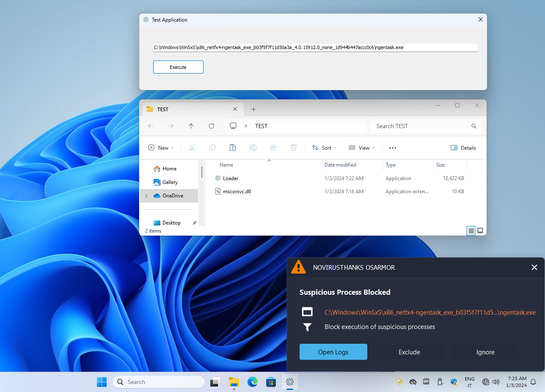Add a new tab with plus button
Viewport: 545px width, 392px height.
(x=253, y=109)
